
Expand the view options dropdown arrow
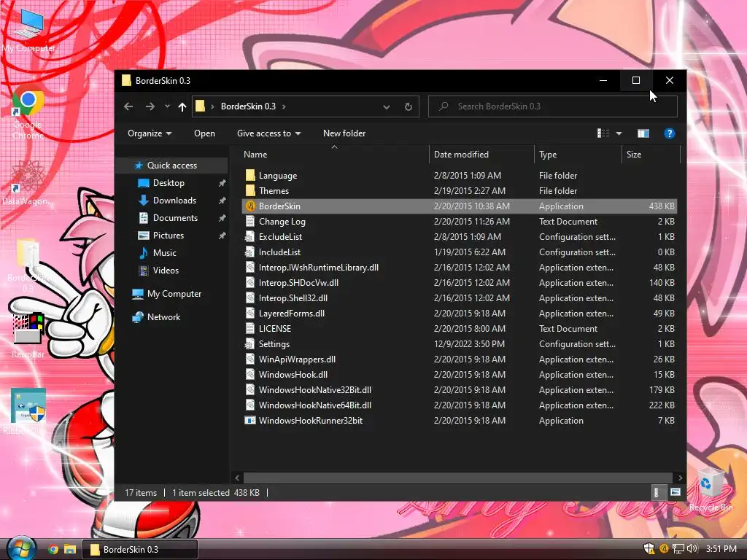[x=619, y=133]
